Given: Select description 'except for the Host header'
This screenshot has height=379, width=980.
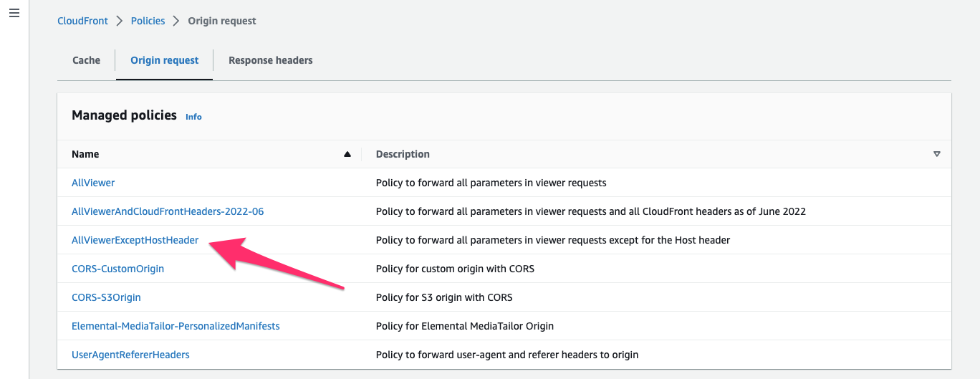Looking at the screenshot, I should click(553, 240).
